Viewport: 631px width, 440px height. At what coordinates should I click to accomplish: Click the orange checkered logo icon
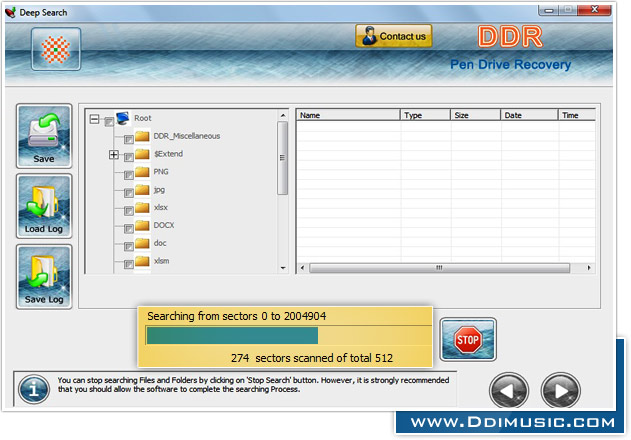[x=56, y=49]
